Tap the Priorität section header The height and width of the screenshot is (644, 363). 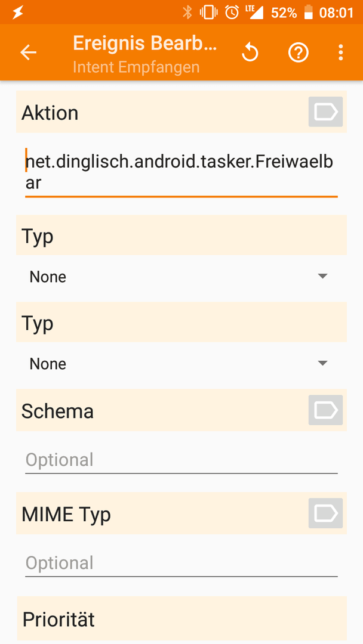tap(181, 618)
